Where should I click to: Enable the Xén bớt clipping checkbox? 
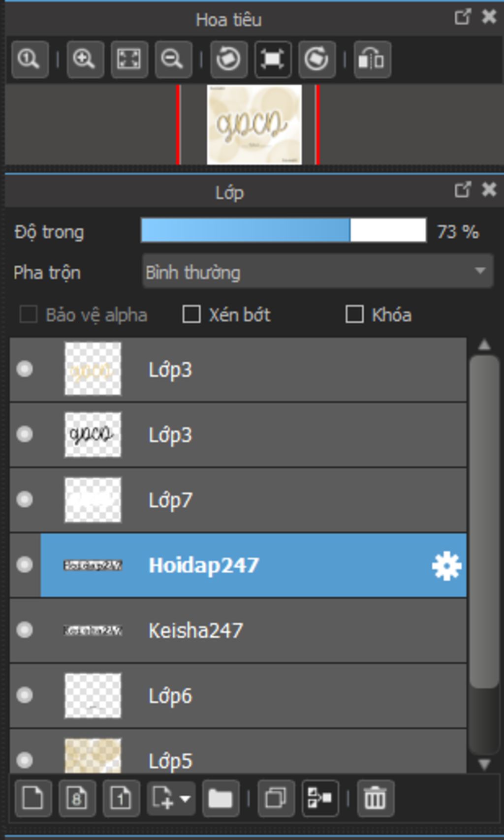pyautogui.click(x=191, y=314)
